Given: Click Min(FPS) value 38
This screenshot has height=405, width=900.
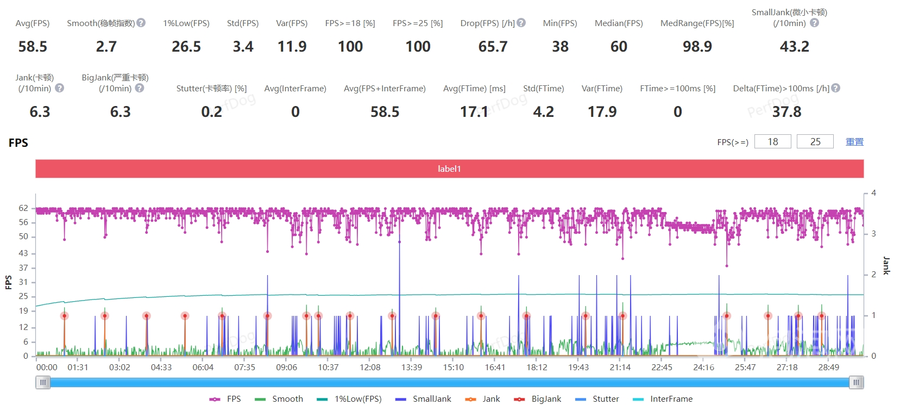Looking at the screenshot, I should pos(560,46).
